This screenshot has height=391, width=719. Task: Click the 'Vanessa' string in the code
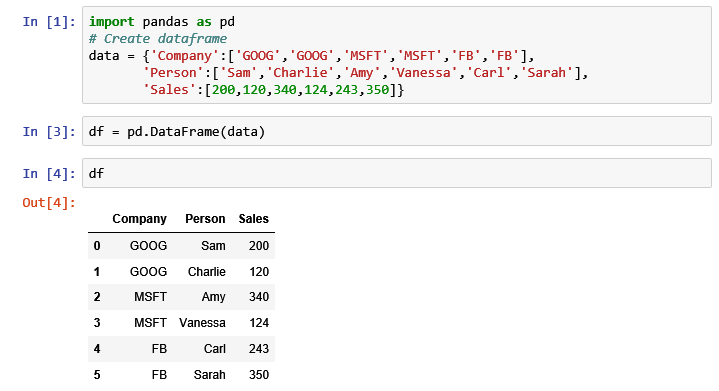click(x=423, y=72)
